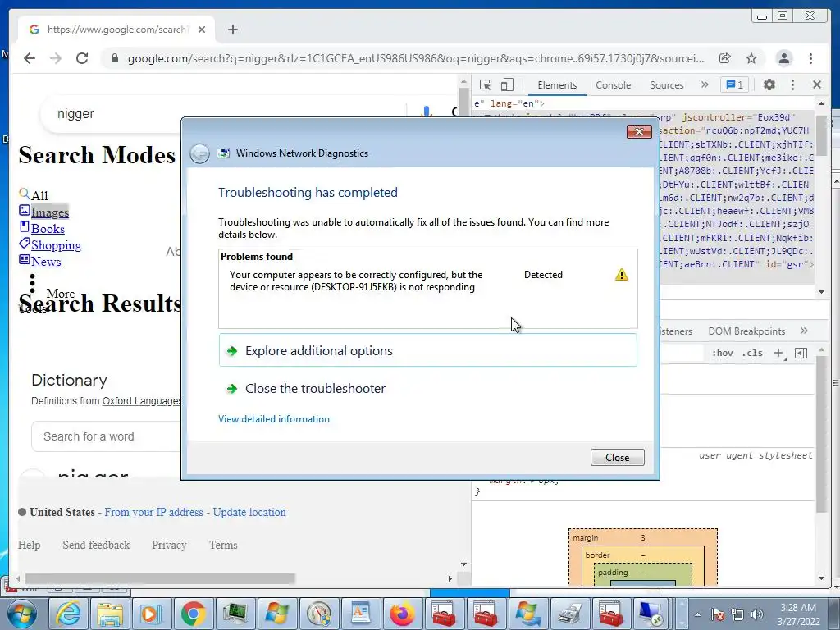
Task: Expand the More search modes menu
Action: point(60,293)
